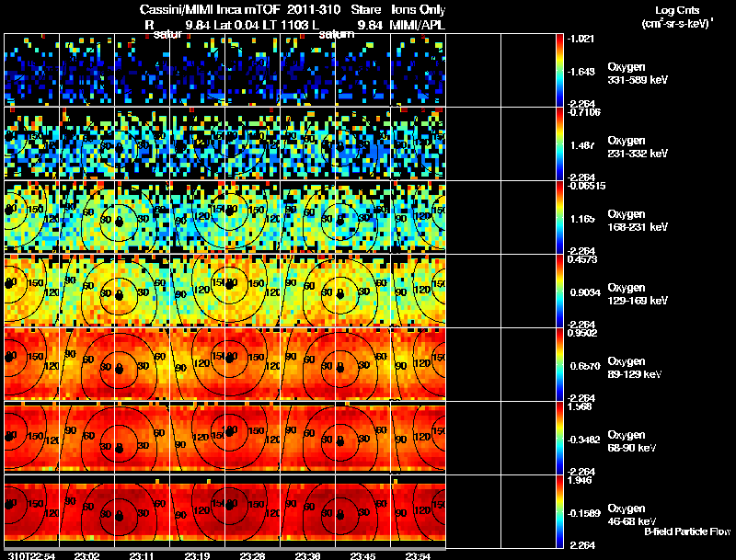Click the 'Log Cnts' colorbar heading
Viewport: 736px width, 560px height.
pyautogui.click(x=677, y=10)
